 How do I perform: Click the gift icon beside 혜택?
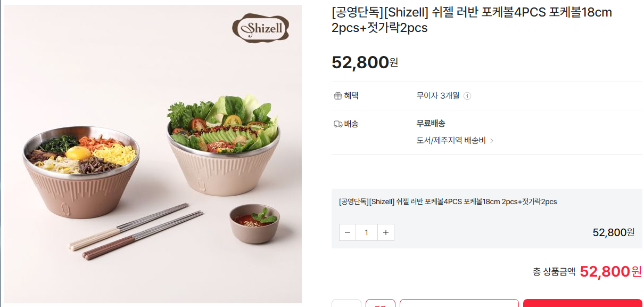(x=337, y=96)
